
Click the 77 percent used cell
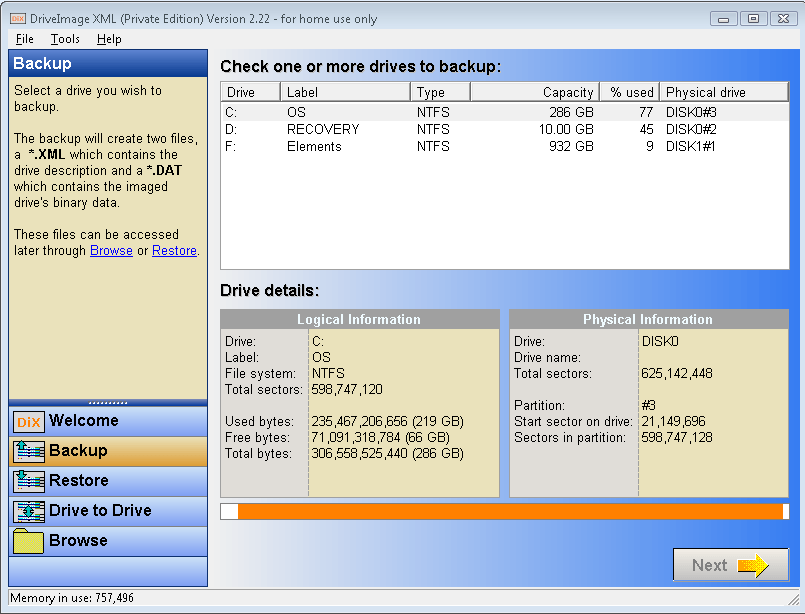click(646, 112)
